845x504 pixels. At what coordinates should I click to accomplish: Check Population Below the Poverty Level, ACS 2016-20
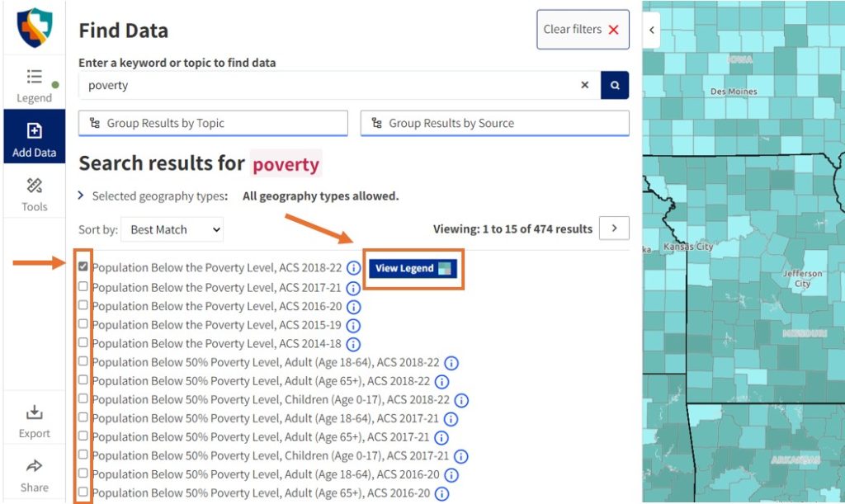[x=83, y=305]
